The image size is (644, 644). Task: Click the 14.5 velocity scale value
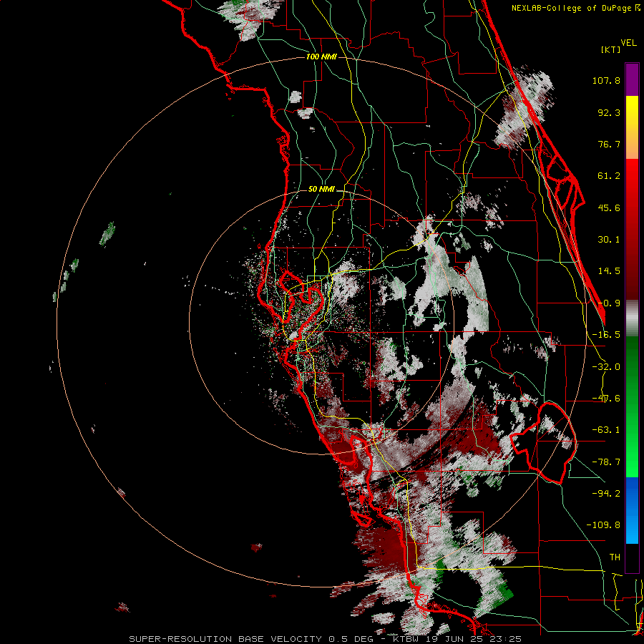point(609,271)
